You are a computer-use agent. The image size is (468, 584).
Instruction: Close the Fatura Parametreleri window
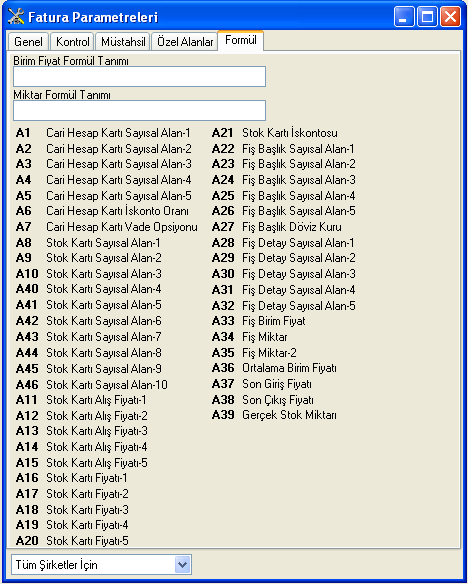(x=450, y=17)
